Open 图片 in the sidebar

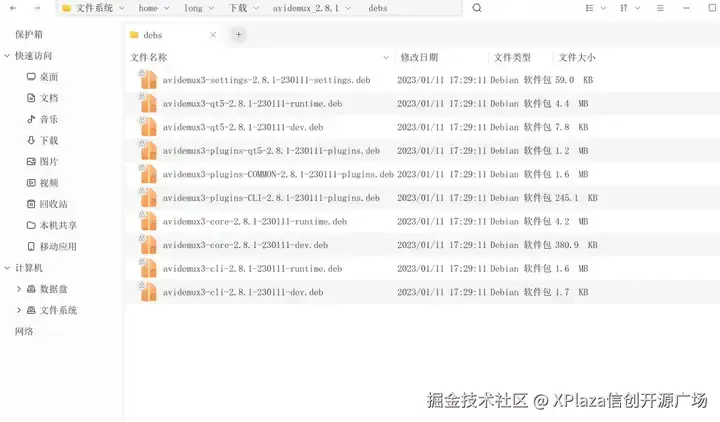click(42, 162)
